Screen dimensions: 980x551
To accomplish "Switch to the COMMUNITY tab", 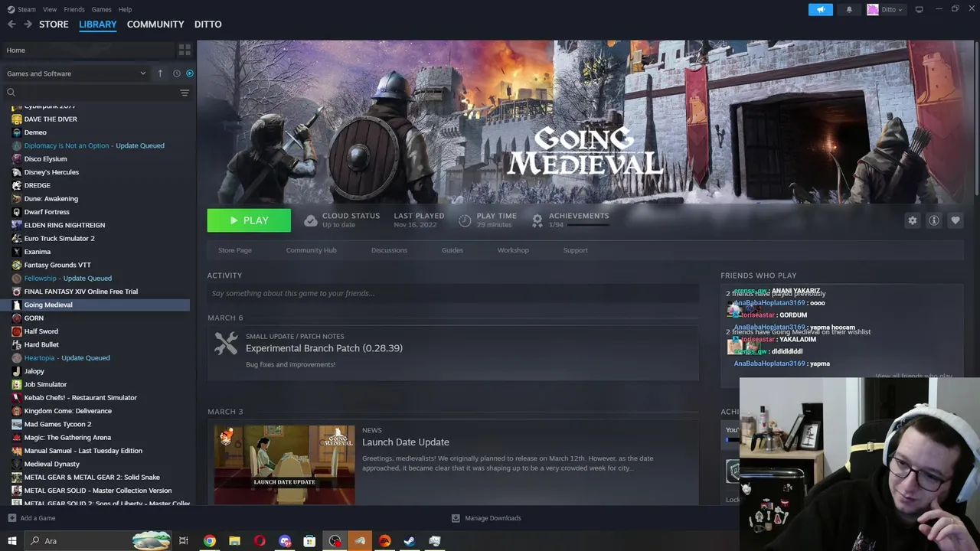I will coord(155,24).
